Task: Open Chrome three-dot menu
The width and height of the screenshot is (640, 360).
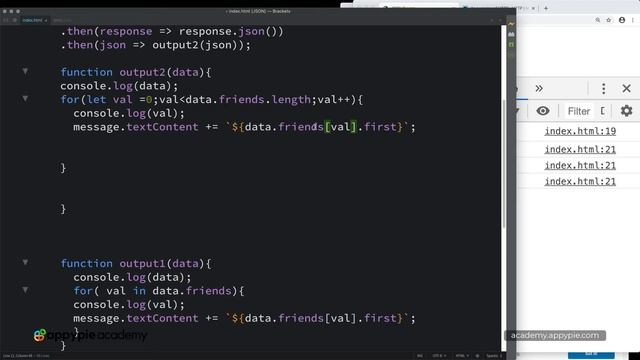Action: pos(633,20)
